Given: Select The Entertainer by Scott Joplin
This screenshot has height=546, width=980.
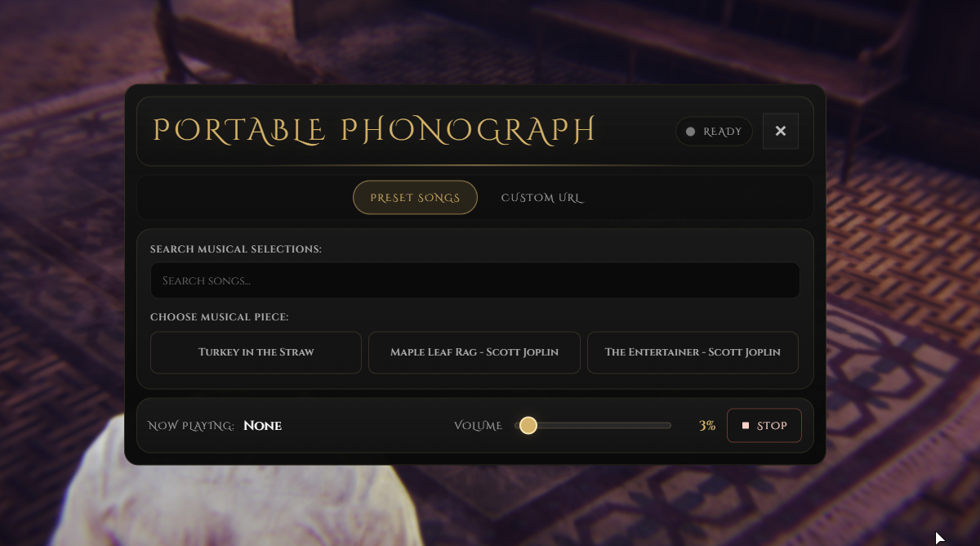Looking at the screenshot, I should (x=693, y=352).
